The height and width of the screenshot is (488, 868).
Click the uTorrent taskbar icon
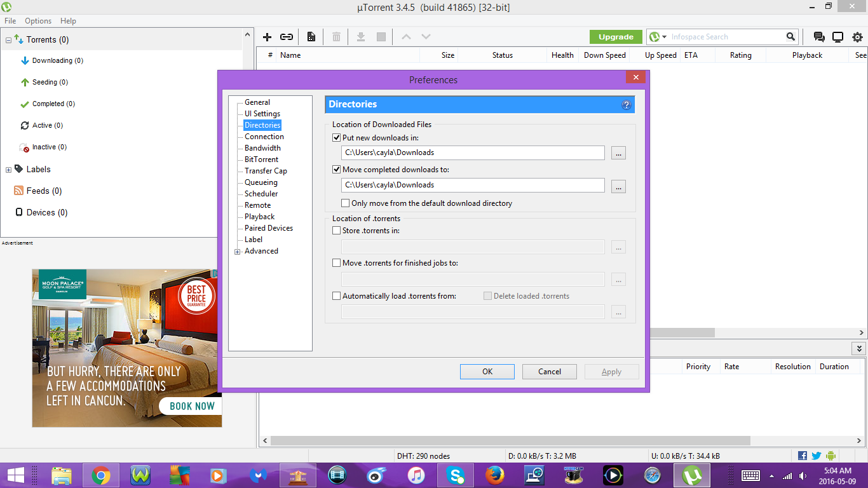click(691, 475)
